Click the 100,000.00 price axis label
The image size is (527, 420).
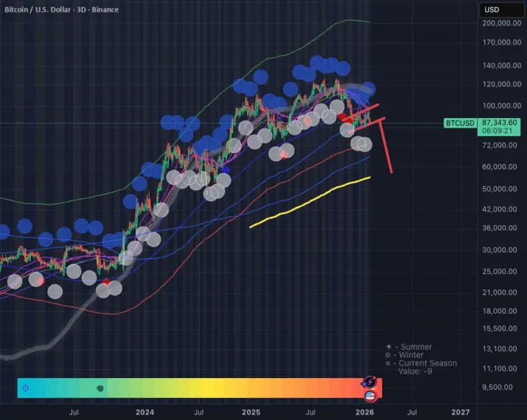pyautogui.click(x=502, y=106)
